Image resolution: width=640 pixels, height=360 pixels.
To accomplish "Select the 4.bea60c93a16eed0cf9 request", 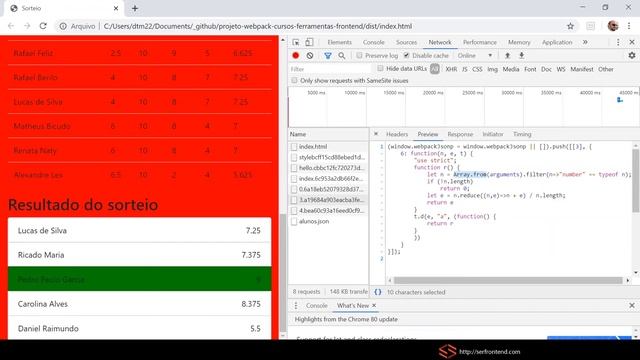I will coord(329,211).
